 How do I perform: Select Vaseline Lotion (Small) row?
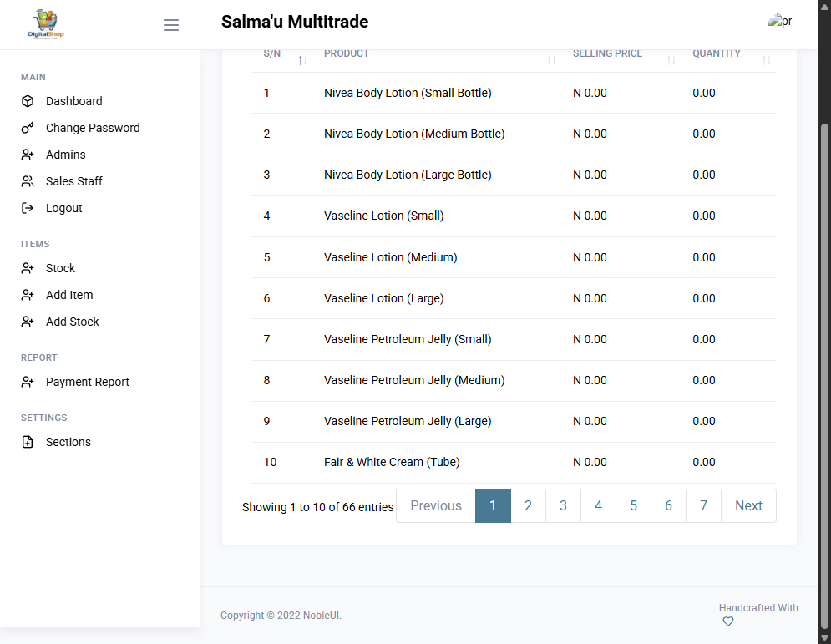click(514, 216)
